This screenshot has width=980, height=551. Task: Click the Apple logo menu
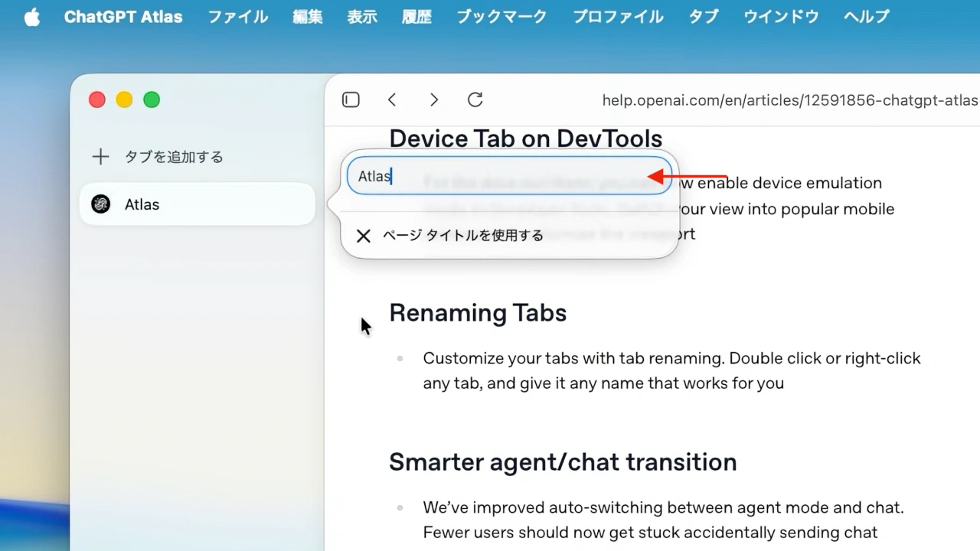coord(31,17)
